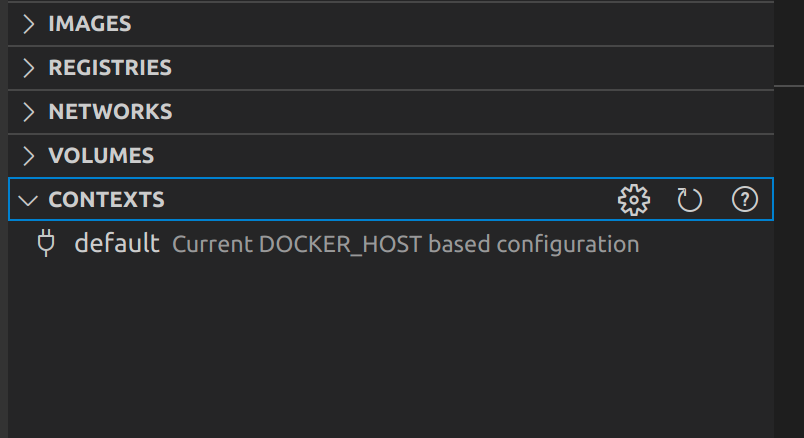804x438 pixels.
Task: Click the 'Current DOCKER_HOST based configuration' description
Action: click(405, 244)
